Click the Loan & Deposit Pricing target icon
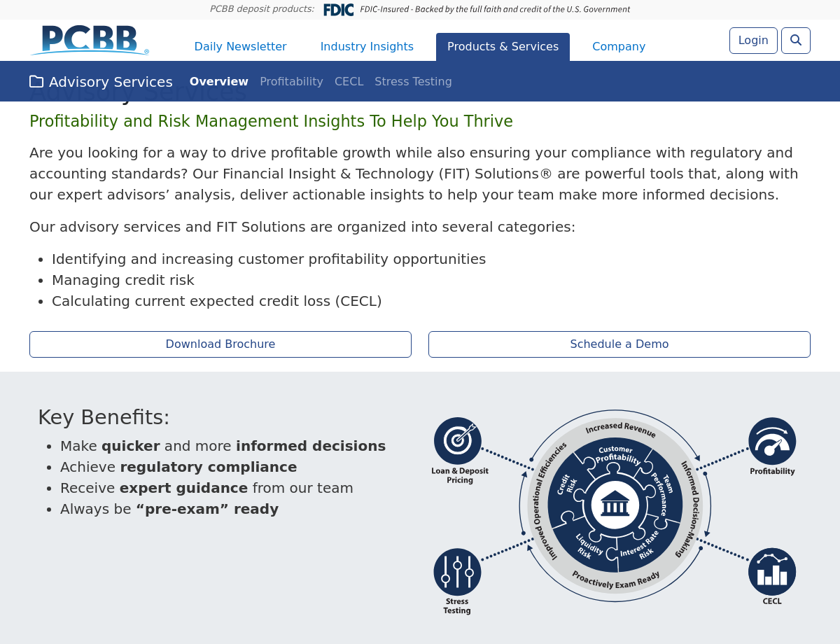 click(457, 441)
